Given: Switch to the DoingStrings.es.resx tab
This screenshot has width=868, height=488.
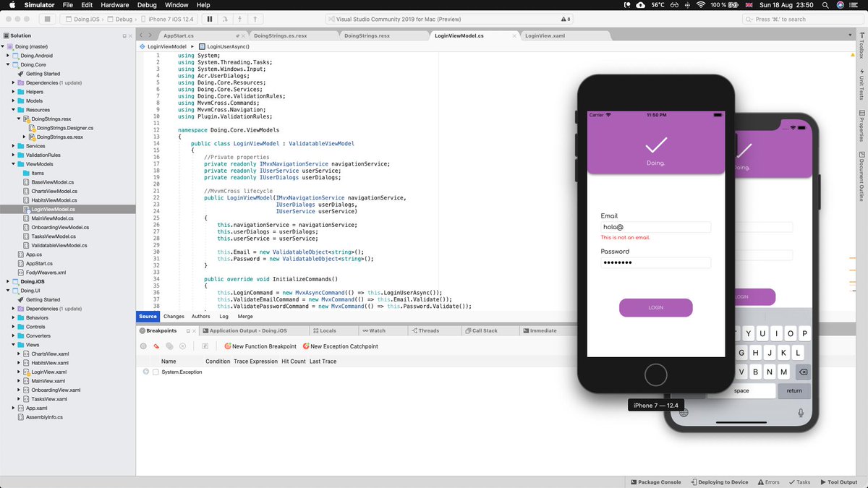Looking at the screenshot, I should coord(281,35).
